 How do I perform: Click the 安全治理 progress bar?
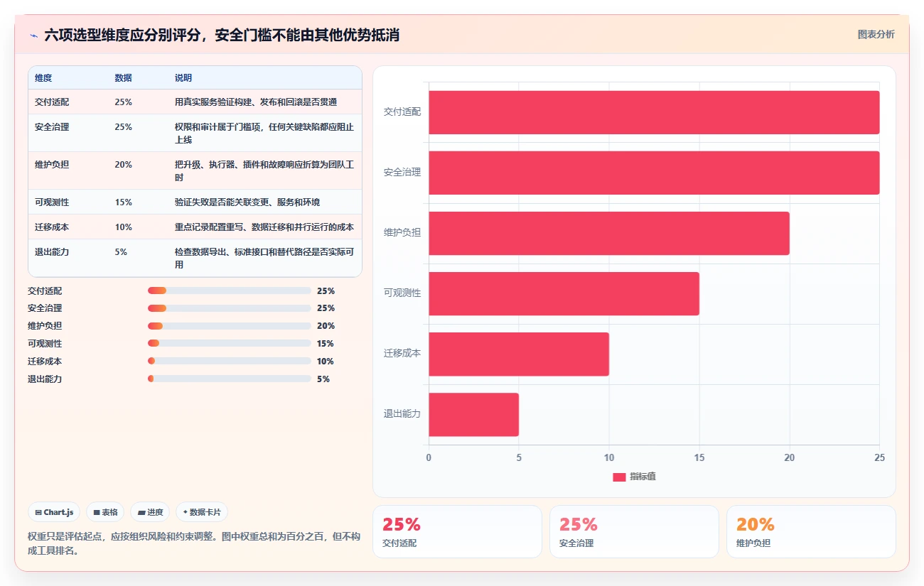[230, 308]
